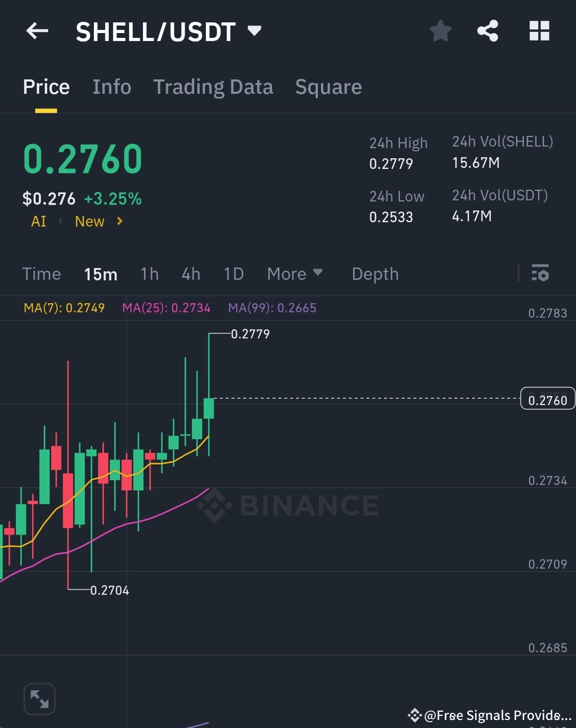The height and width of the screenshot is (728, 576).
Task: Switch to the Info tab
Action: coord(111,86)
